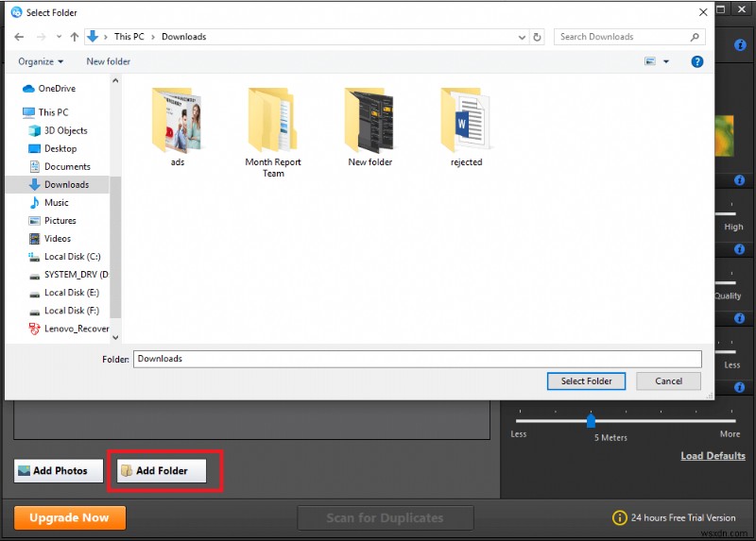Click Scan for Duplicates button

(386, 518)
